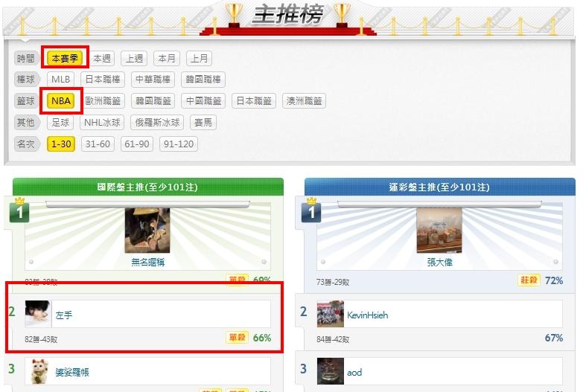Screen dimensions: 586x392
Task: Click aod user avatar icon
Action: coord(330,371)
